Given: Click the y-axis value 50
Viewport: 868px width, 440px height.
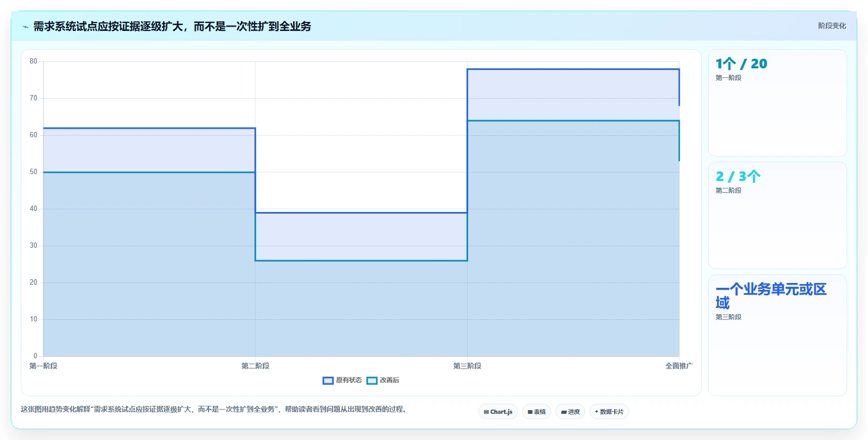Looking at the screenshot, I should [34, 172].
